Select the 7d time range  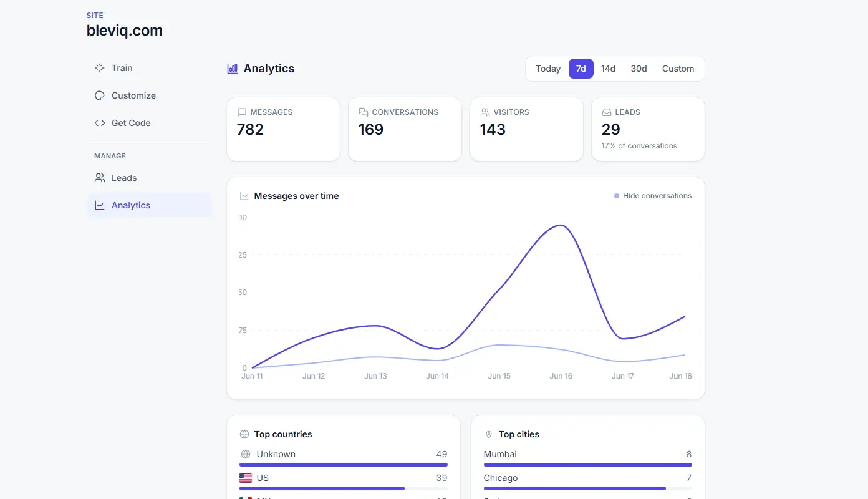[581, 69]
